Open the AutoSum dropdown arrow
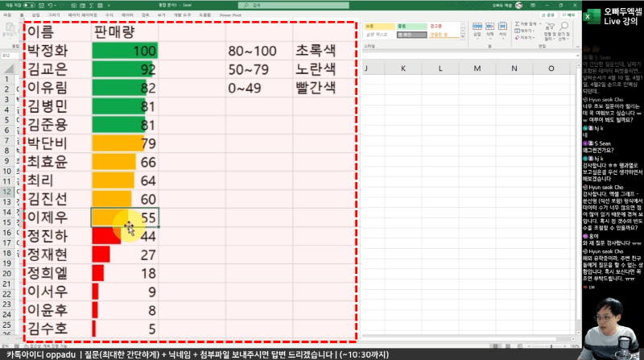The height and width of the screenshot is (360, 644). 540,24
